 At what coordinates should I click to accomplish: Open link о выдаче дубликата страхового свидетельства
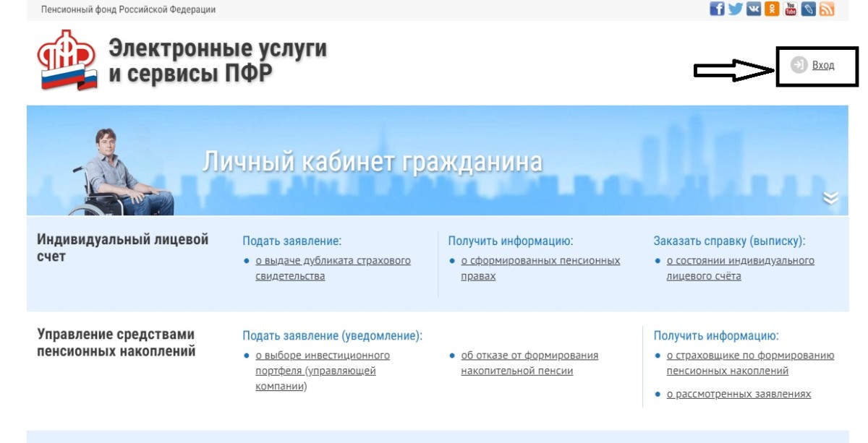[333, 268]
